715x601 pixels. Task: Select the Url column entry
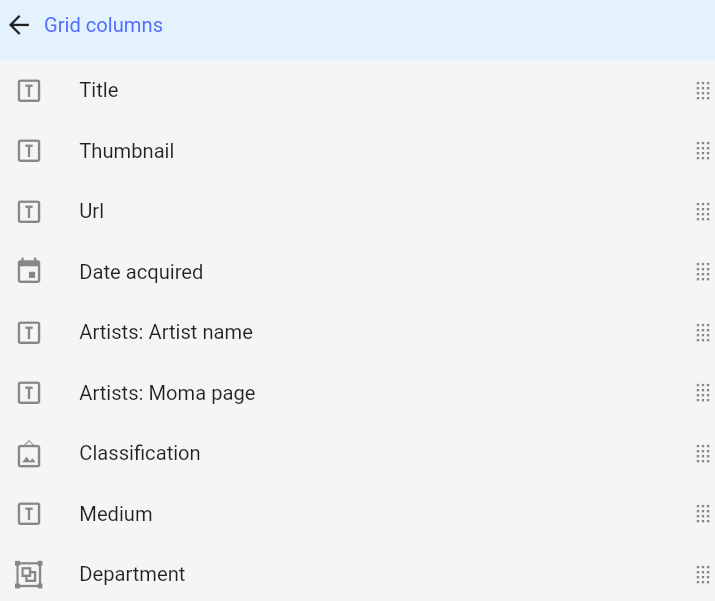(92, 212)
